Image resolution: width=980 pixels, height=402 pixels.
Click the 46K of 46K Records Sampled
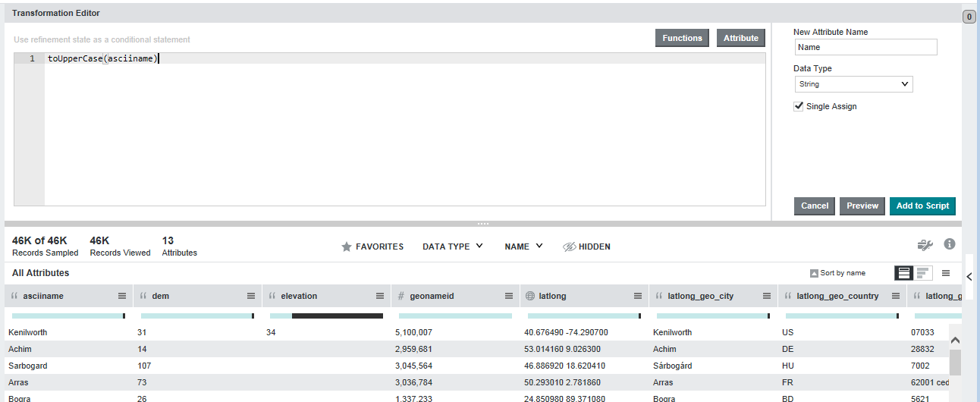(x=45, y=246)
